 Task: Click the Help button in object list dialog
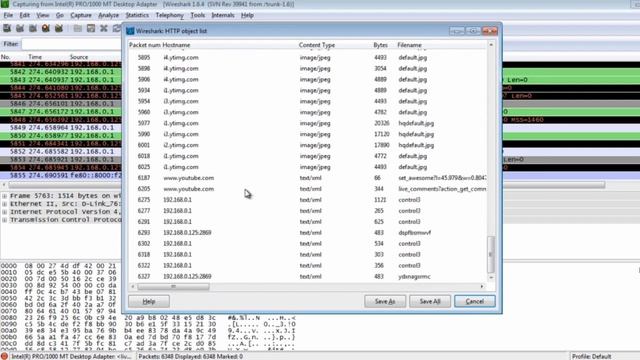tap(149, 301)
